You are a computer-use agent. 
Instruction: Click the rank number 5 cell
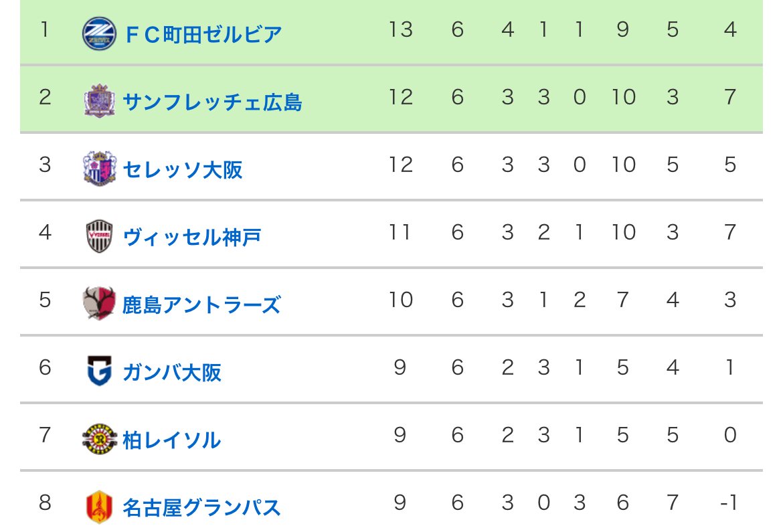(x=45, y=300)
